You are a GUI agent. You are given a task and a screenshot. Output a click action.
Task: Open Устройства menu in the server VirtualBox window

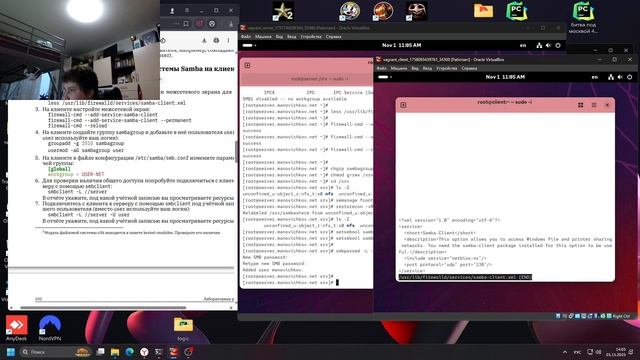[311, 37]
